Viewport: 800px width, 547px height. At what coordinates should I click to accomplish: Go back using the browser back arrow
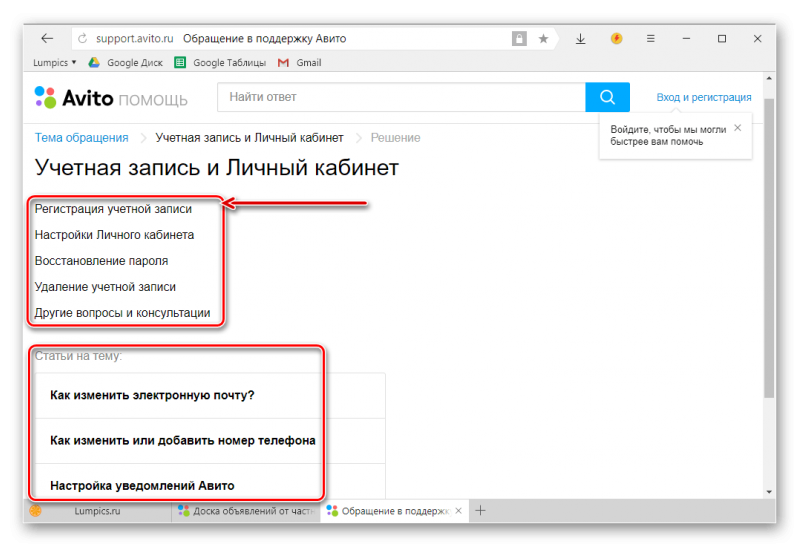coord(47,38)
